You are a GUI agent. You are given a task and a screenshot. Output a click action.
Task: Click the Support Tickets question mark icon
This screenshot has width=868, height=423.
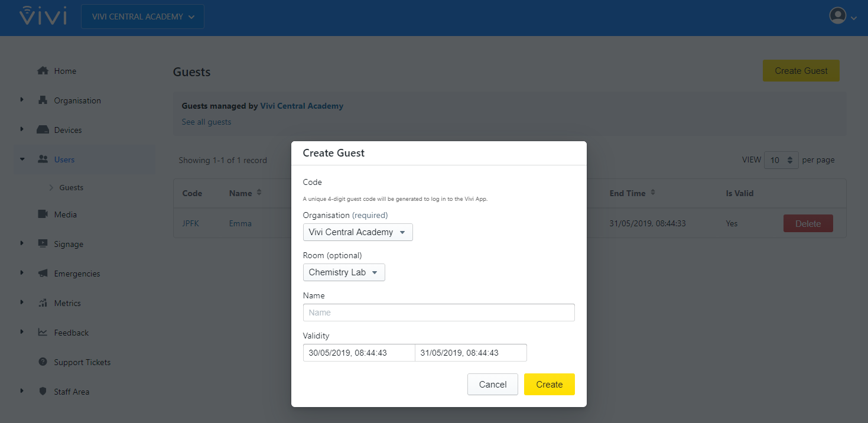click(x=43, y=362)
